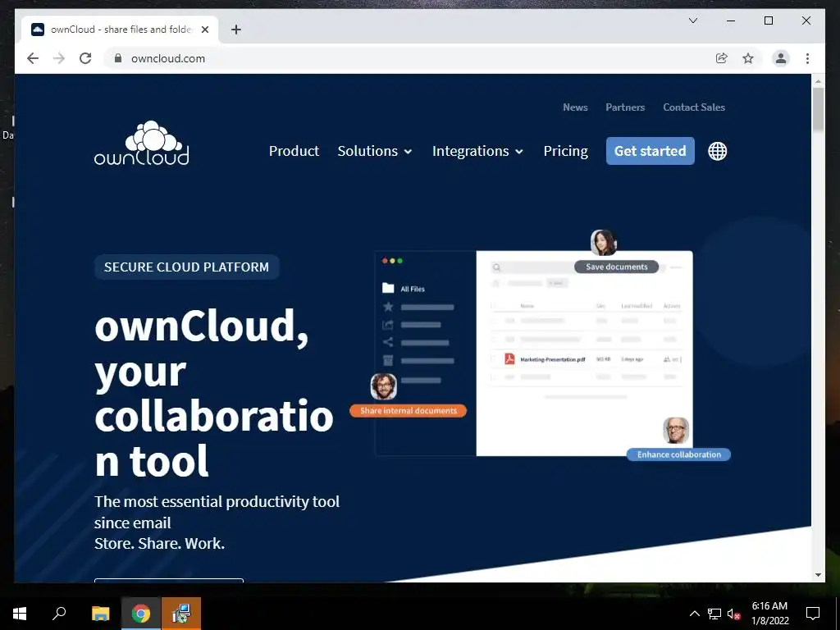840x630 pixels.
Task: Open language selector globe icon
Action: click(x=717, y=151)
